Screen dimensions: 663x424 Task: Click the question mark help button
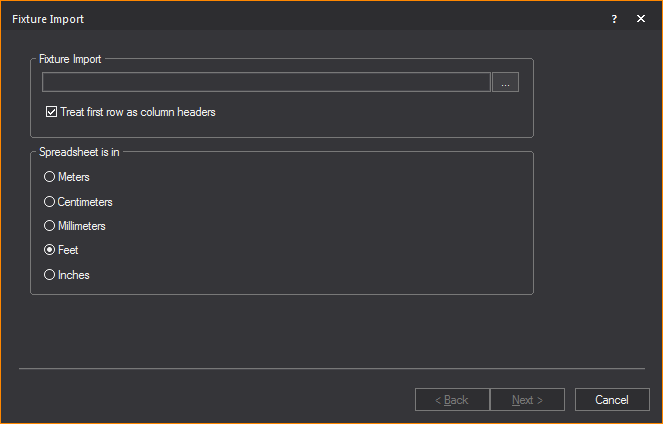(x=614, y=19)
